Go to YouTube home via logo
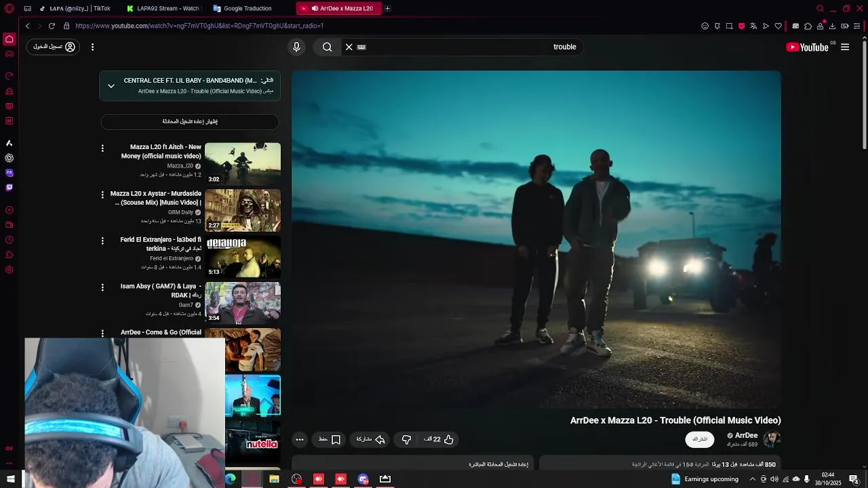Viewport: 868px width, 488px height. 807,47
